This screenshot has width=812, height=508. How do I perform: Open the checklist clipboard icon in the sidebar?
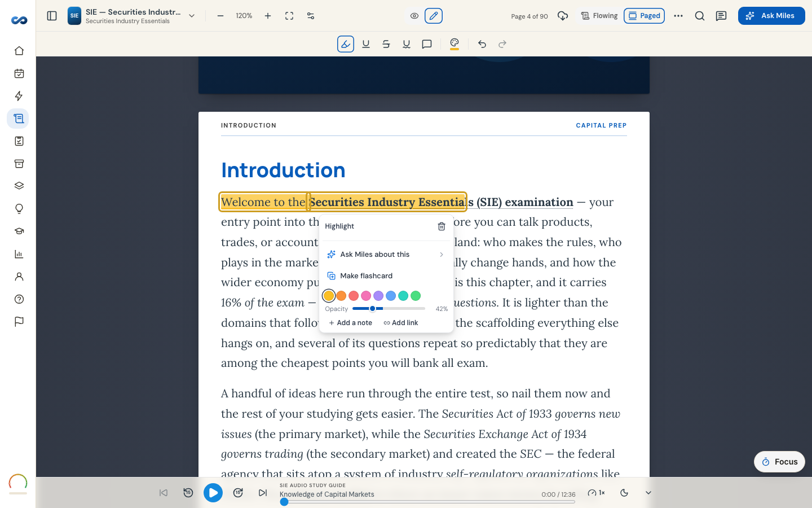pyautogui.click(x=19, y=141)
